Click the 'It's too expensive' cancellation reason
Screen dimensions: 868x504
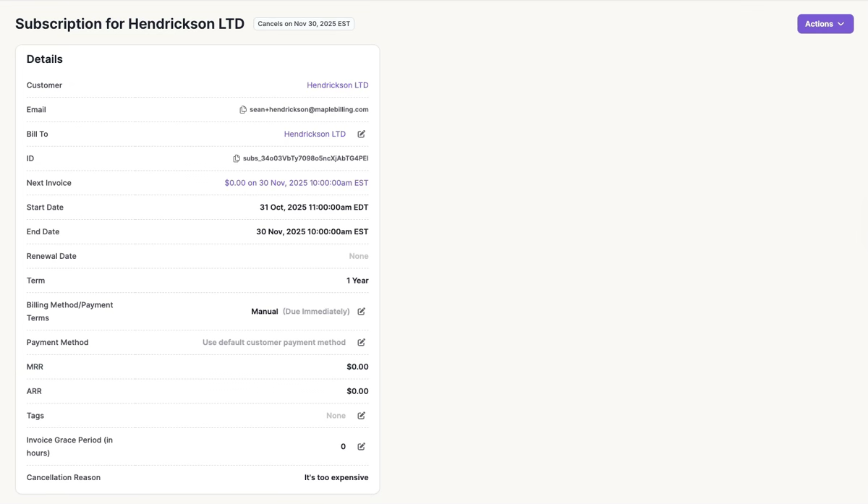[336, 478]
